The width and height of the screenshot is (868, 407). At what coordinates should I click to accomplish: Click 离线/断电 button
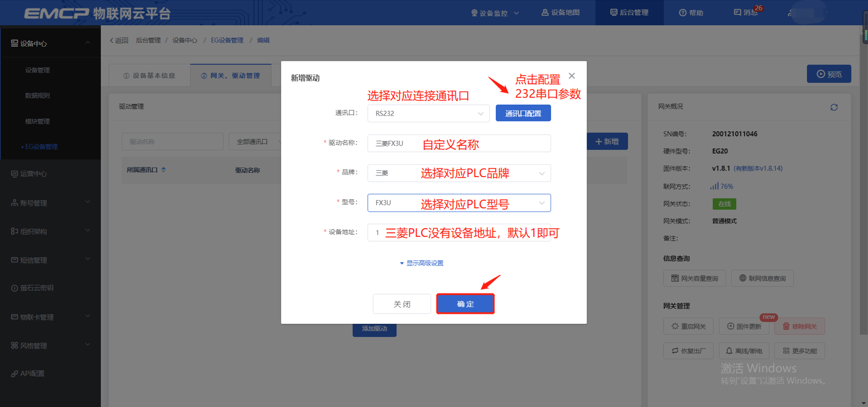[x=744, y=351]
